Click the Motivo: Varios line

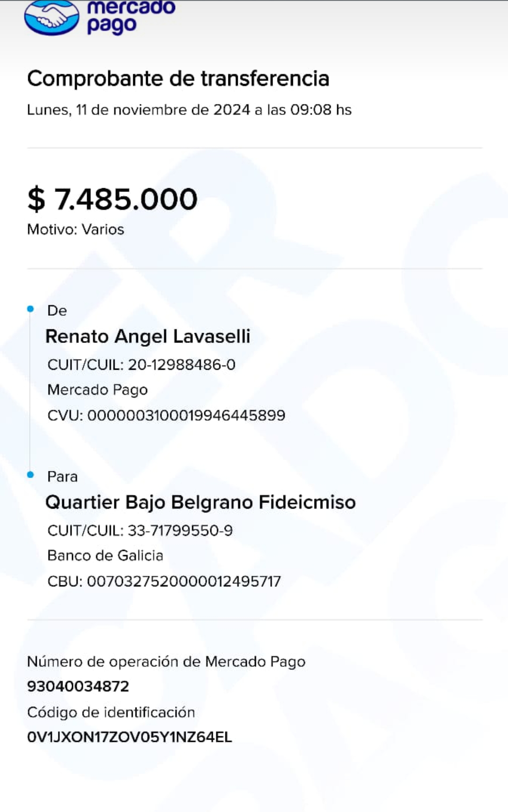click(76, 229)
